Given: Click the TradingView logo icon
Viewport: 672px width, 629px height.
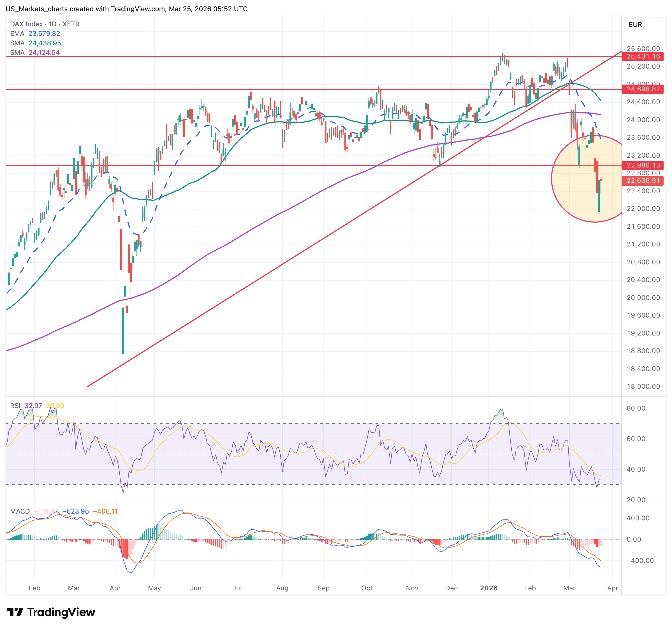Looking at the screenshot, I should coord(15,612).
